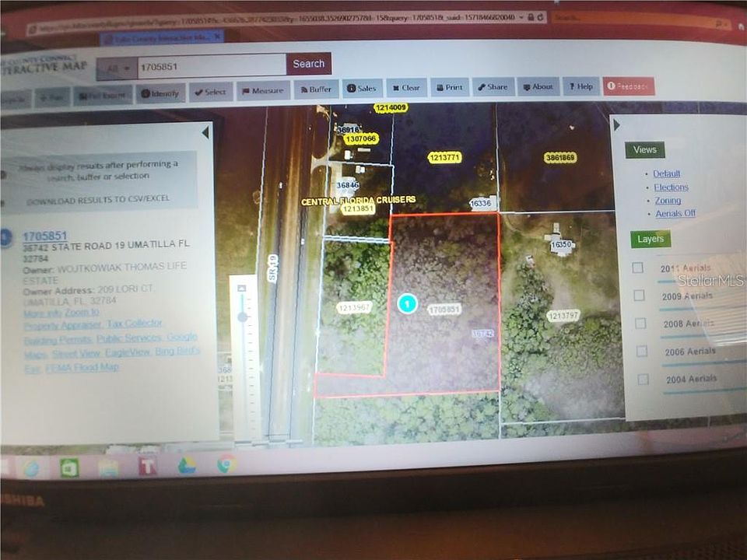Open the green app icon in taskbar

pos(69,467)
